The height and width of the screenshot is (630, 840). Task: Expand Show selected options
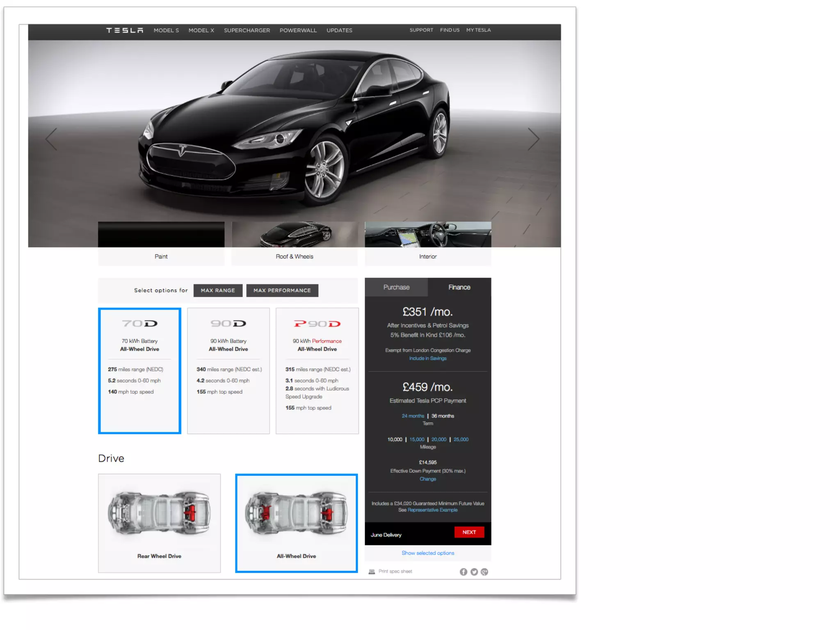(428, 553)
